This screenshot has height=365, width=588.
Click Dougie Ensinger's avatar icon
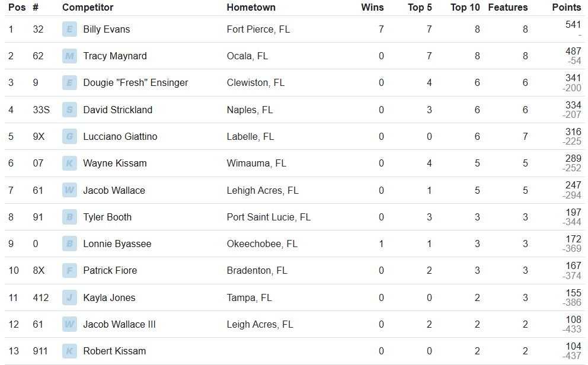69,83
